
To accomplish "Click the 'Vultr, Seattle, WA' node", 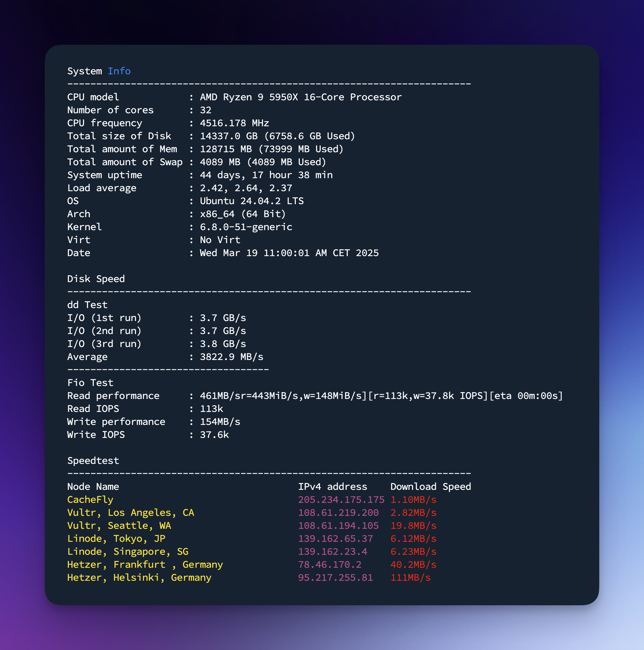I will click(x=119, y=526).
